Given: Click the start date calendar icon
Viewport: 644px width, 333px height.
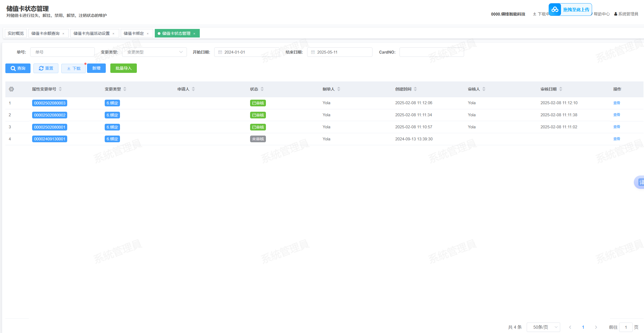Looking at the screenshot, I should click(x=220, y=52).
